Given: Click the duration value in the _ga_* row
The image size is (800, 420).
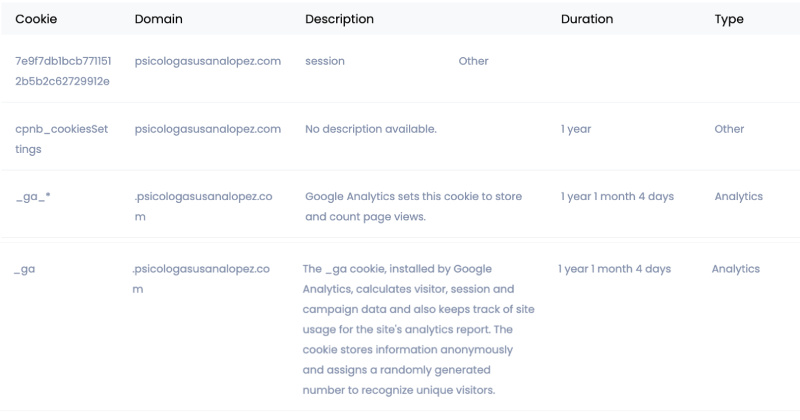Looking at the screenshot, I should click(x=617, y=197).
